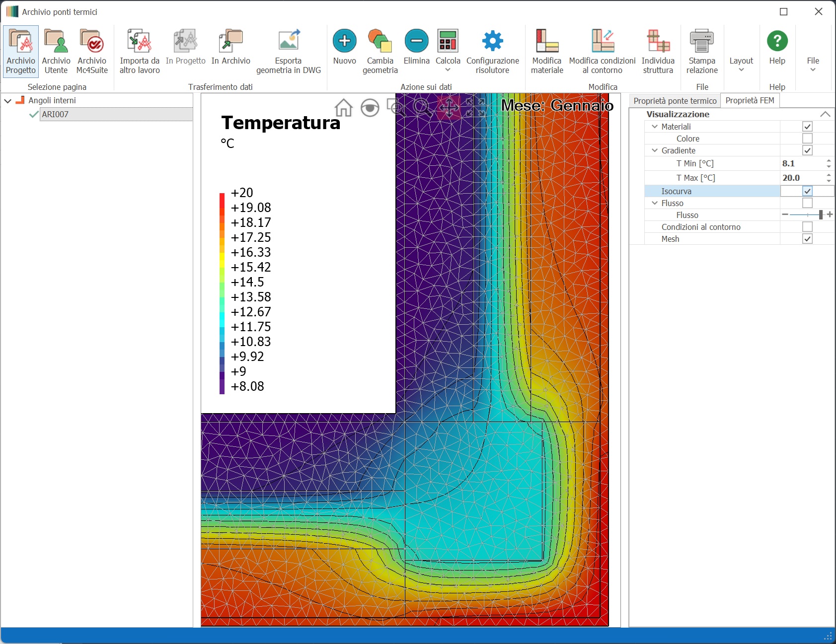
Task: Open the dropdown arrow under Calcola
Action: click(x=448, y=70)
